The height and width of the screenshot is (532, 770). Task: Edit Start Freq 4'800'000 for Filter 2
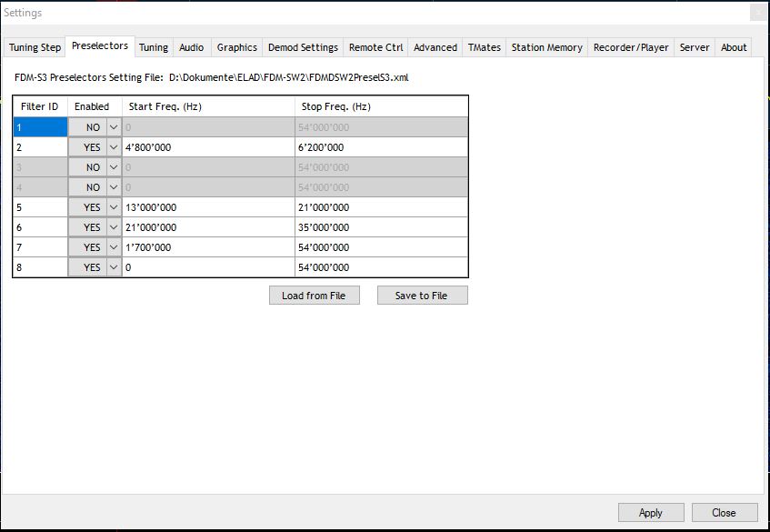207,147
